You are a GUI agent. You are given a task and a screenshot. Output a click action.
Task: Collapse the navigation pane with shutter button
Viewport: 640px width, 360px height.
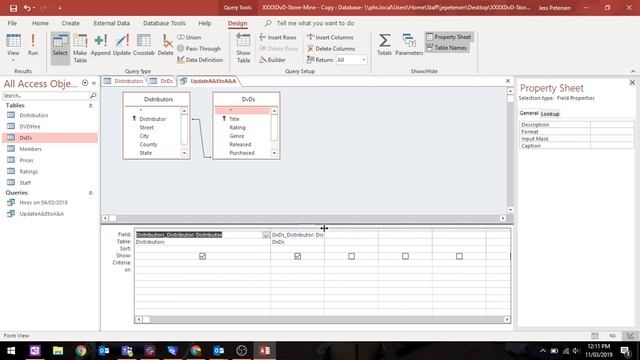[x=94, y=83]
